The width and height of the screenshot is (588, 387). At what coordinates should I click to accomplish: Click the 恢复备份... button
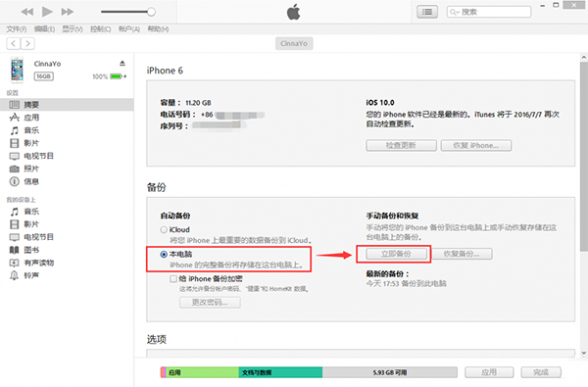462,254
